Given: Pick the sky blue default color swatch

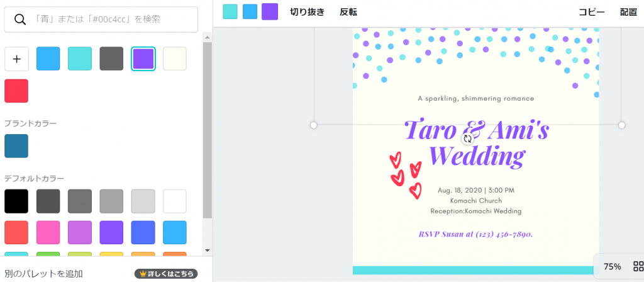Looking at the screenshot, I should (175, 233).
